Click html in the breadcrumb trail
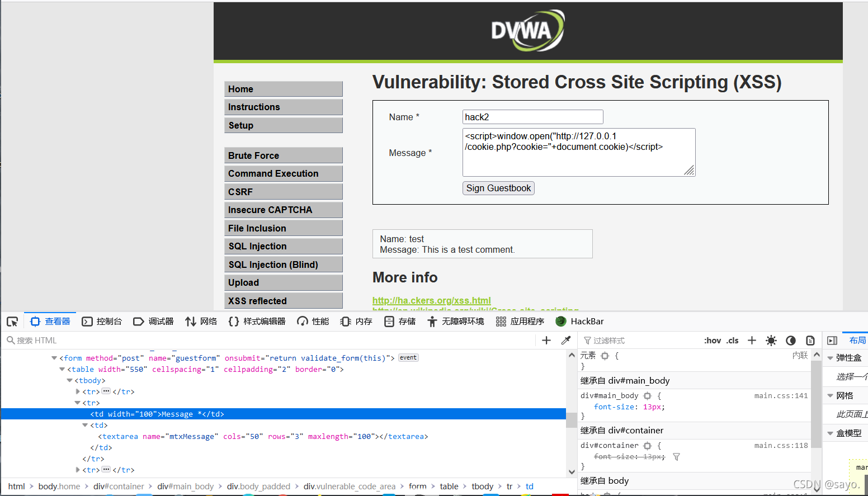868x496 pixels. coord(16,486)
